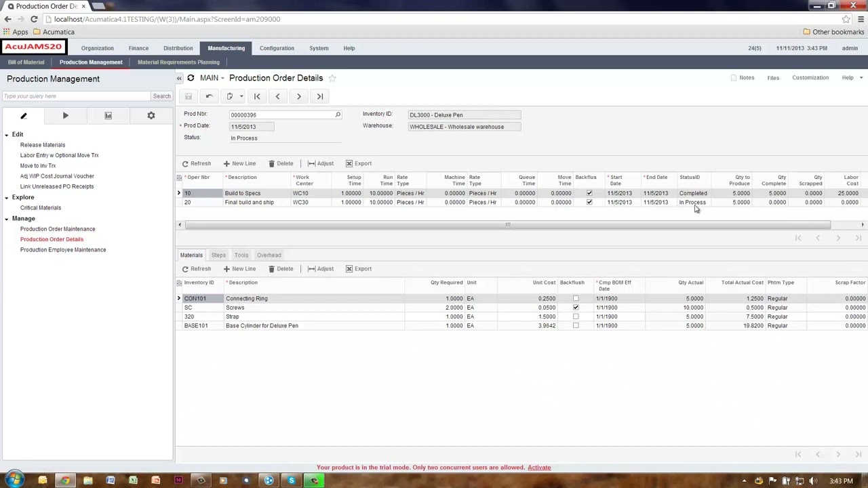Collapse the Manage section
Image resolution: width=868 pixels, height=488 pixels.
7,219
